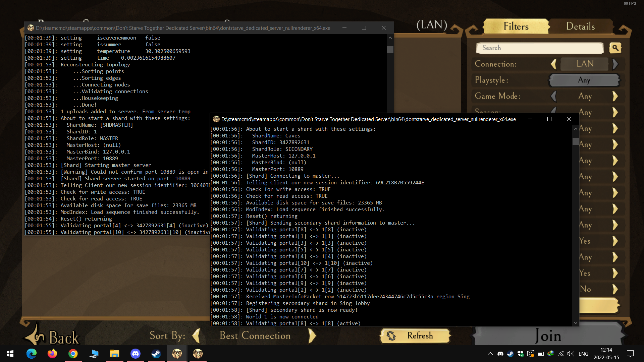This screenshot has height=362, width=644.
Task: Cycle Sort By to next option
Action: click(312, 336)
